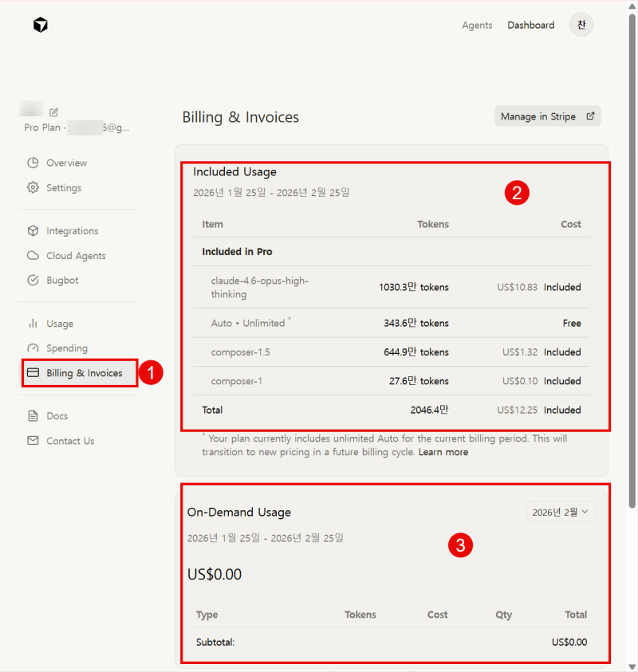Click the Integrations cube icon
Viewport: 638px width, 672px height.
pyautogui.click(x=33, y=230)
